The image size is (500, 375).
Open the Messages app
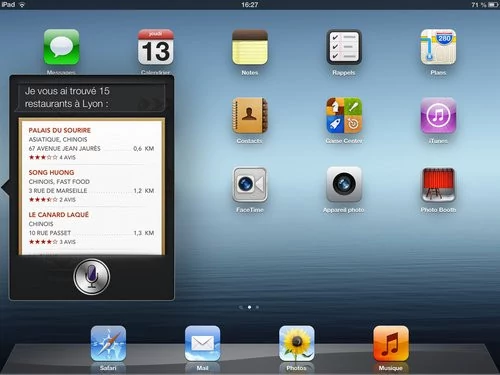click(62, 47)
